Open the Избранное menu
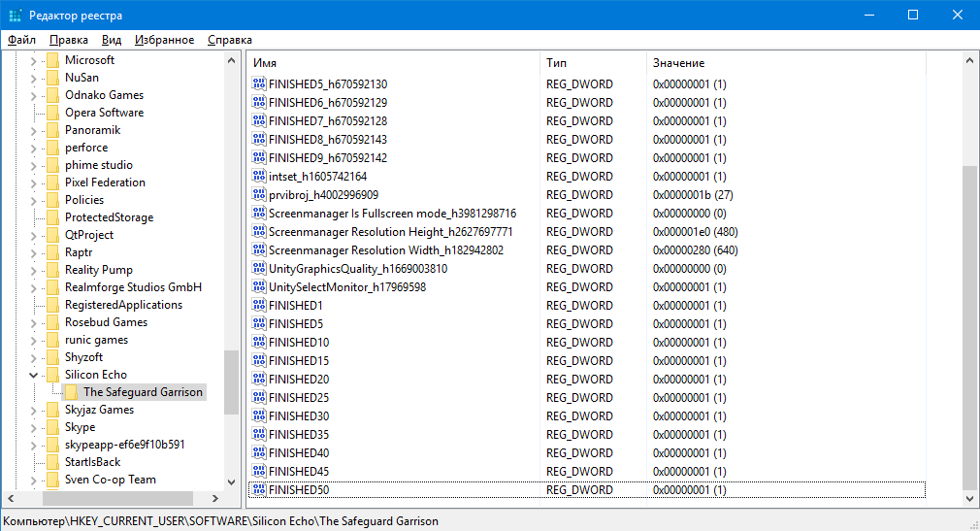The image size is (980, 531). click(x=164, y=40)
